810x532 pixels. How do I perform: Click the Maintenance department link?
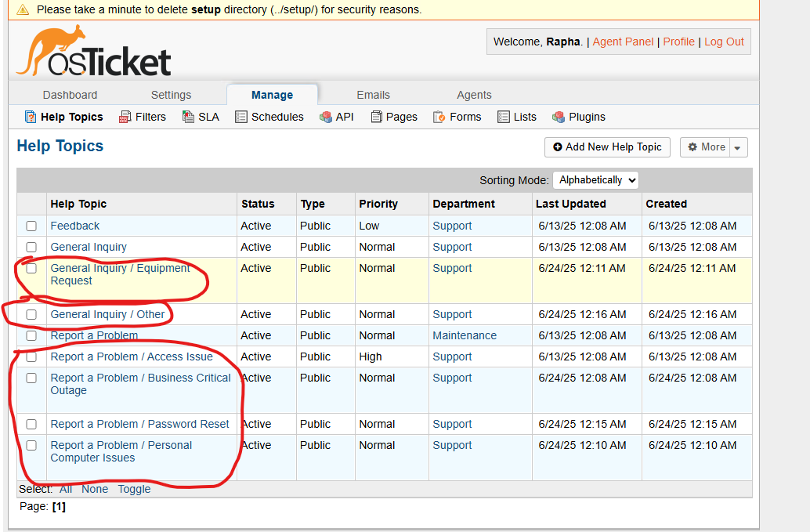click(x=465, y=335)
